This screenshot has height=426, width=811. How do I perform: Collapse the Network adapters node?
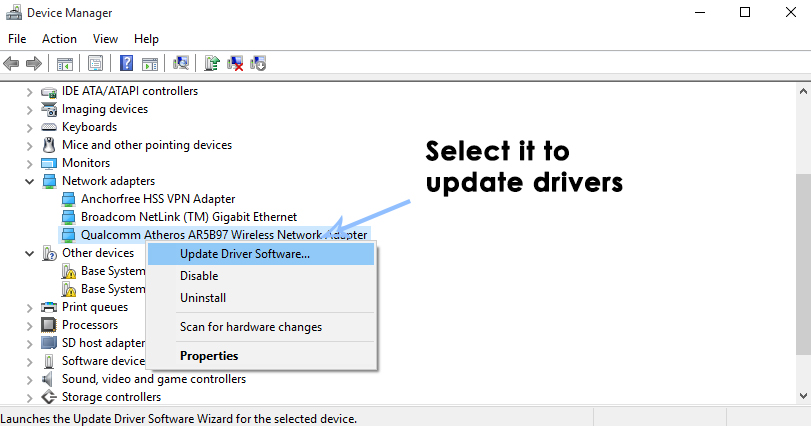[x=29, y=181]
